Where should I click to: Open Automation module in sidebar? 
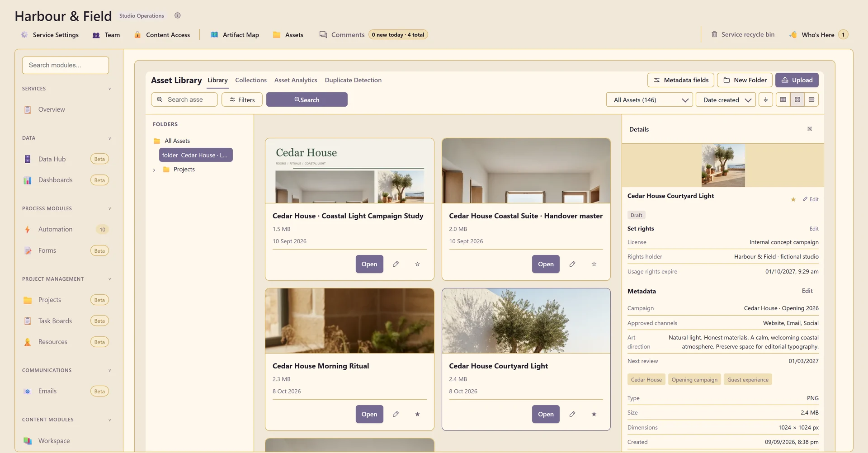[x=66, y=229]
